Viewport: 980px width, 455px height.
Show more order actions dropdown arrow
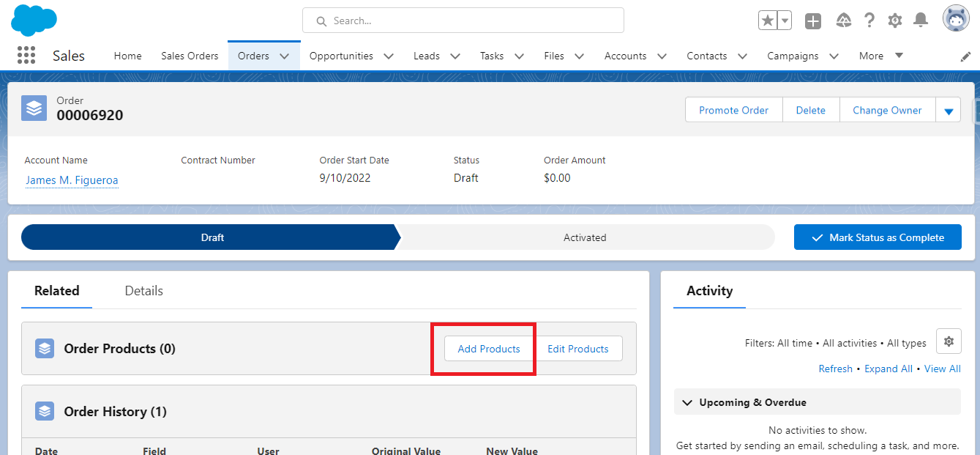pyautogui.click(x=949, y=110)
